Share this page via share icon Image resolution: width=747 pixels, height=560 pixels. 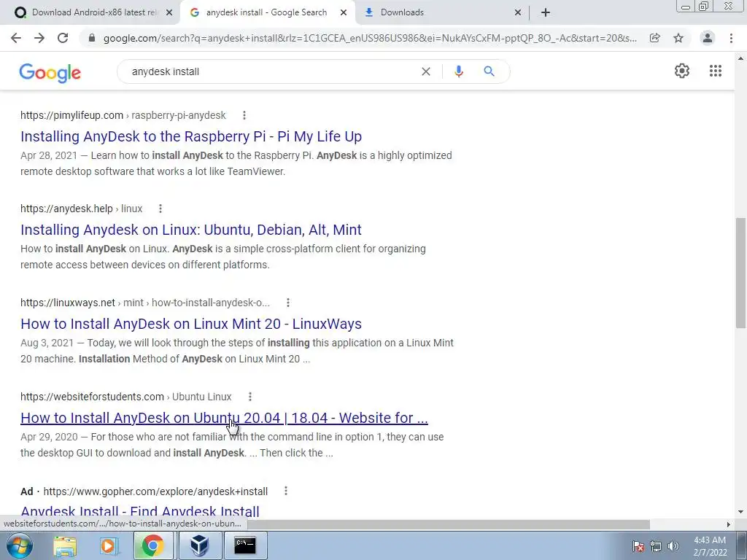click(x=655, y=38)
